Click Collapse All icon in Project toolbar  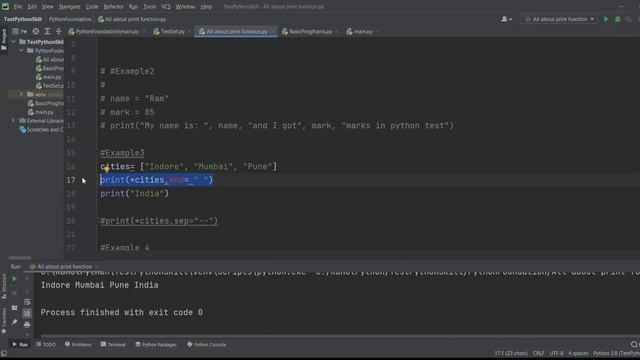[58, 31]
